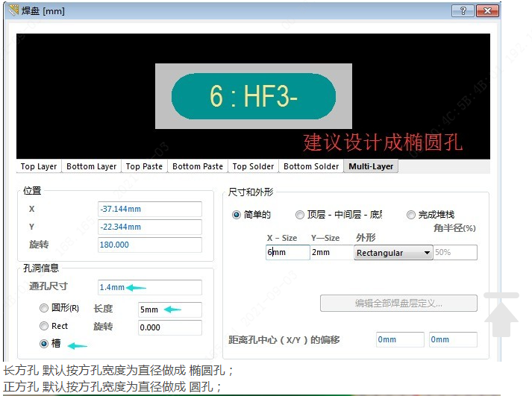The height and width of the screenshot is (396, 532).
Task: Open the Top Solder tab
Action: pyautogui.click(x=253, y=166)
